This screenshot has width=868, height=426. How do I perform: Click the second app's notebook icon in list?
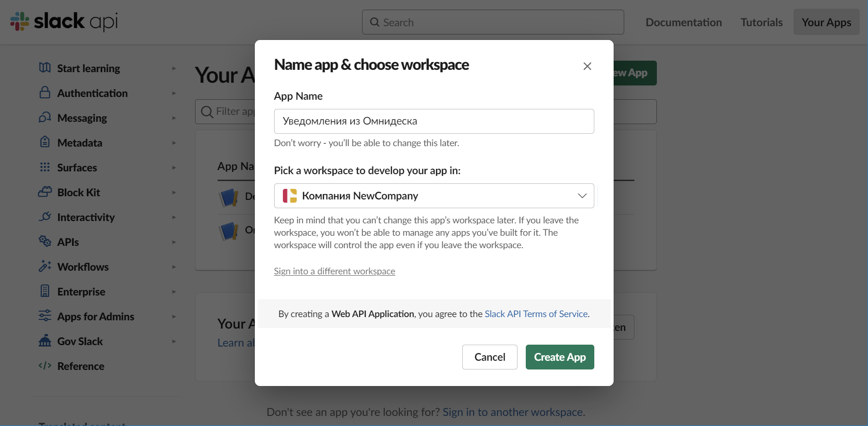229,231
